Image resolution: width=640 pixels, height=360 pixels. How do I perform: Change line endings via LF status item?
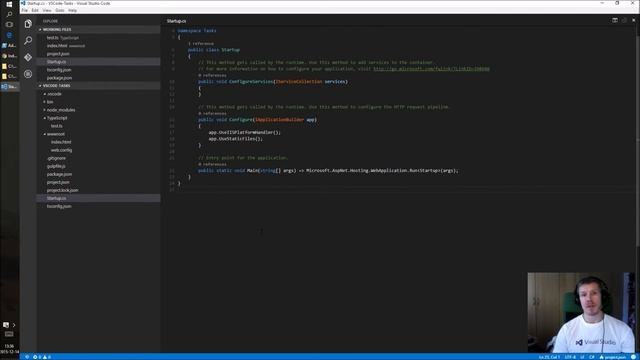[x=582, y=357]
